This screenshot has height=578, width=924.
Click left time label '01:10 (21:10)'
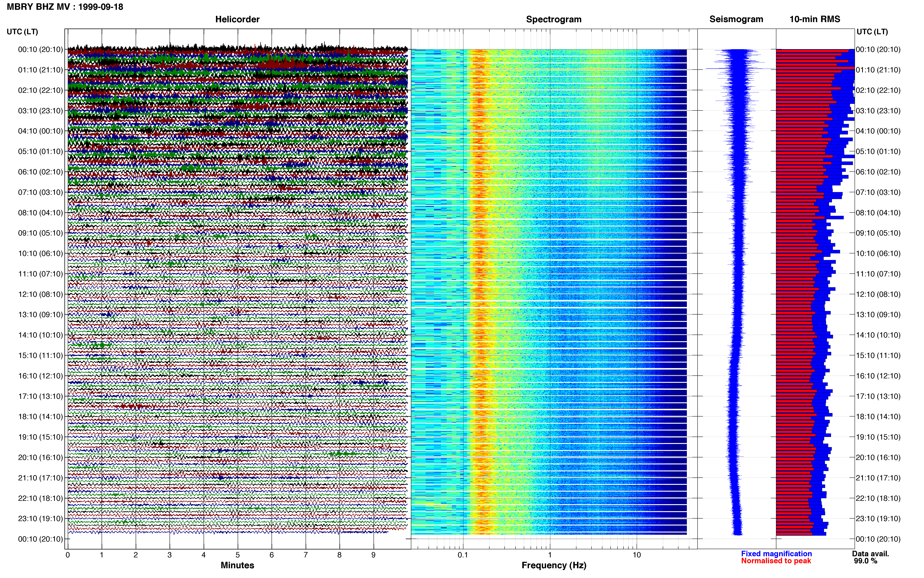click(x=41, y=70)
